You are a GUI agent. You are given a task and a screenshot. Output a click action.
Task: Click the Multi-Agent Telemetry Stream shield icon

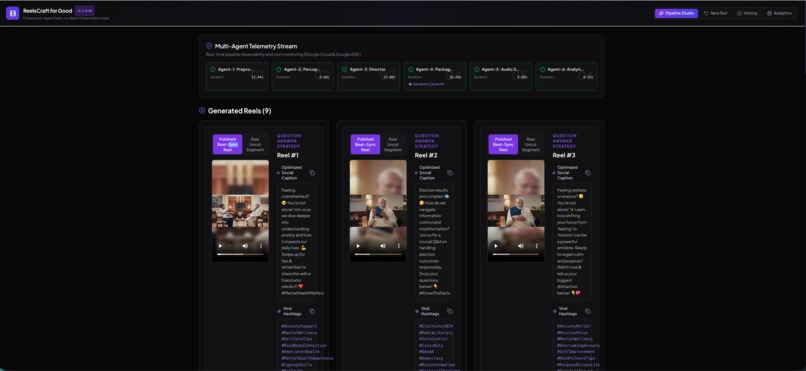tap(209, 46)
